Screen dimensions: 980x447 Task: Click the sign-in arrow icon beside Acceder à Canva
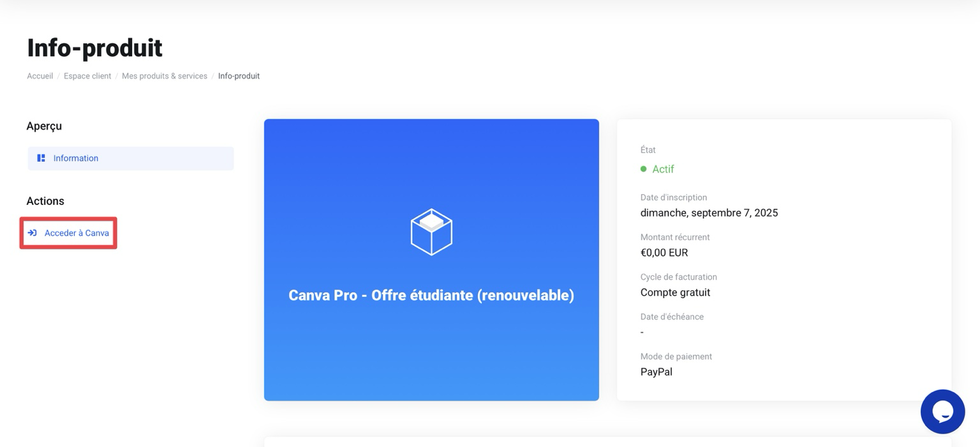pos(32,232)
